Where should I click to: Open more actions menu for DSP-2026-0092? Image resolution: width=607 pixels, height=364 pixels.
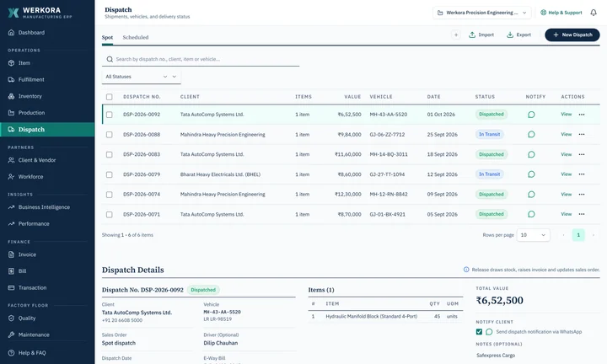pos(582,115)
